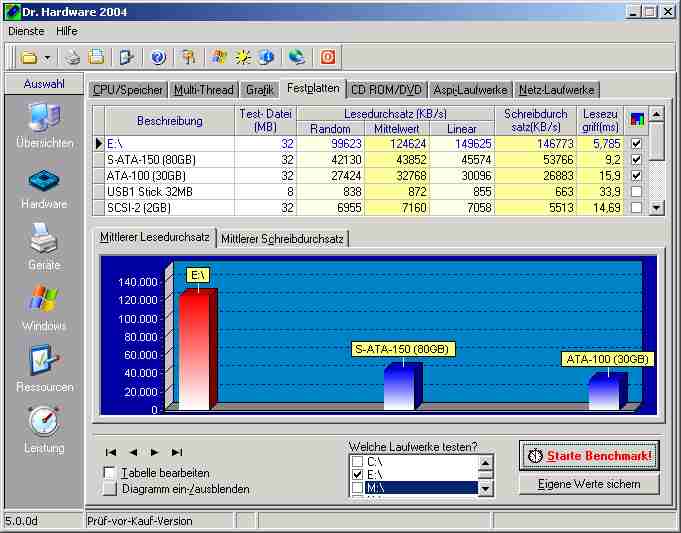Click the Schreibdurchsatz column header
The height and width of the screenshot is (533, 681).
click(536, 121)
